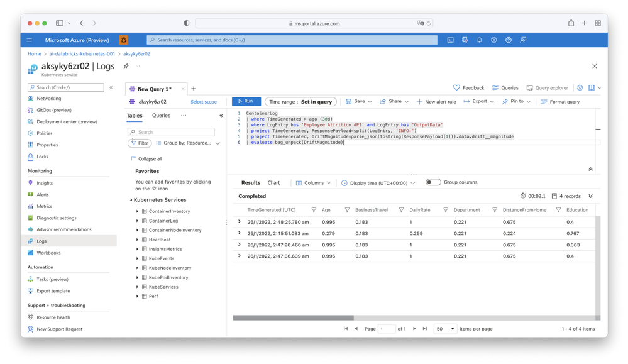Open Workbooks in the left menu
The height and width of the screenshot is (364, 628).
click(48, 253)
